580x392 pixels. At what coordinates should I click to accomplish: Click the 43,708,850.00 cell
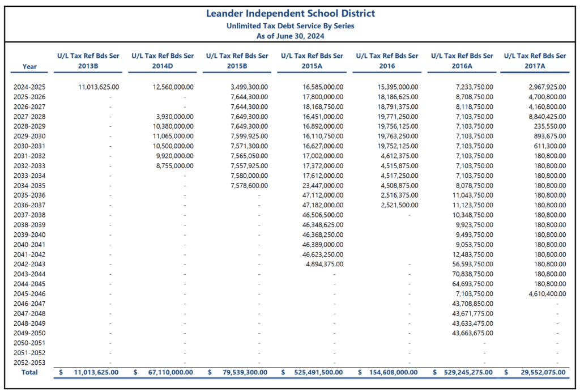point(473,304)
